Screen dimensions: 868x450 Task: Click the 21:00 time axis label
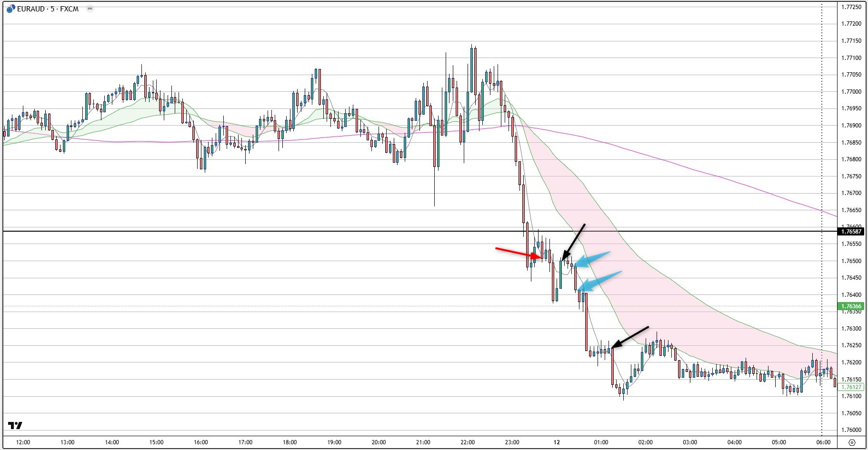423,442
